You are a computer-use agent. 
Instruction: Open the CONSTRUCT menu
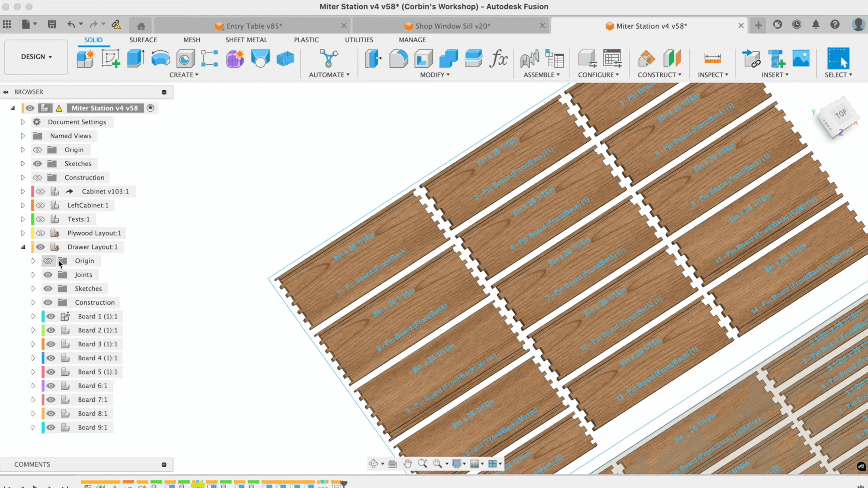[659, 75]
